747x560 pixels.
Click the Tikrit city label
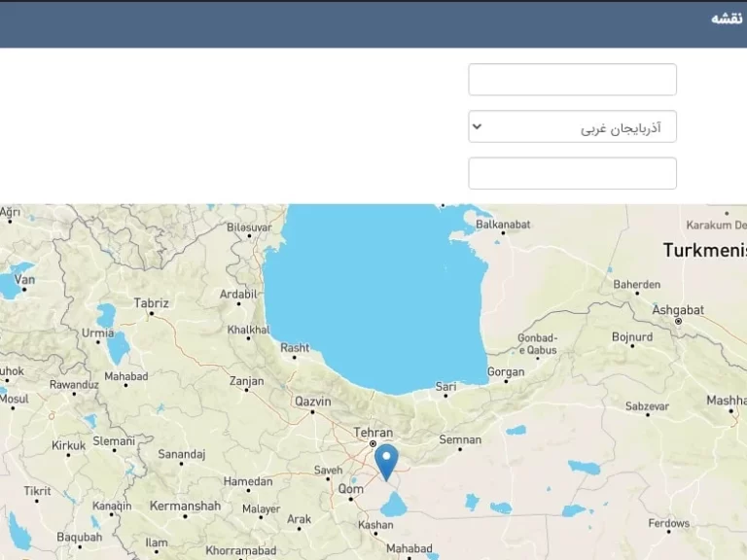point(38,491)
